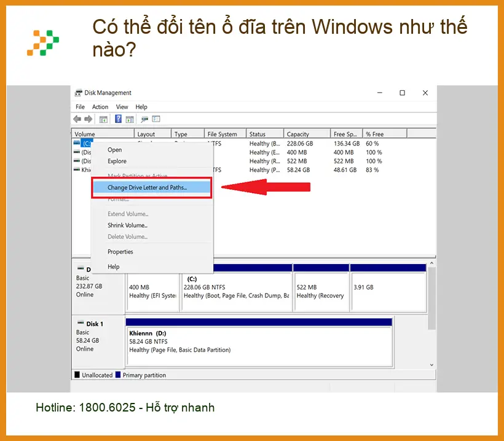Click the blue Primary partition legend swatch
The width and height of the screenshot is (504, 441).
click(x=118, y=375)
